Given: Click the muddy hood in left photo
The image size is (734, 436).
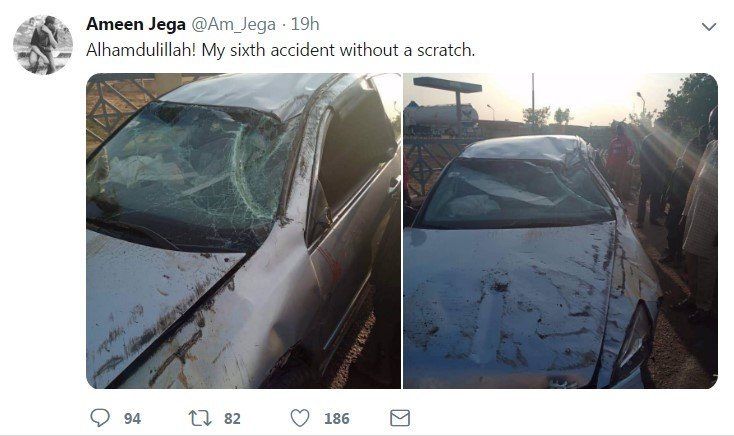Looking at the screenshot, I should coord(178,309).
